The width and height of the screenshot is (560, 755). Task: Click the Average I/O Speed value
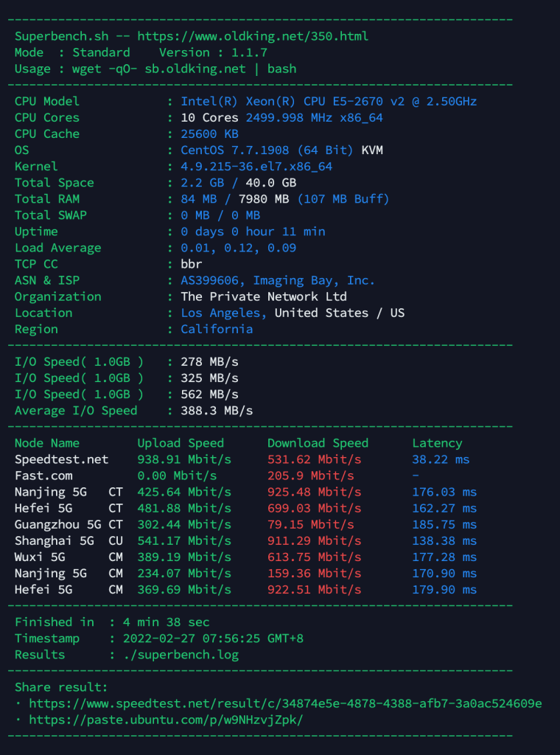[217, 411]
